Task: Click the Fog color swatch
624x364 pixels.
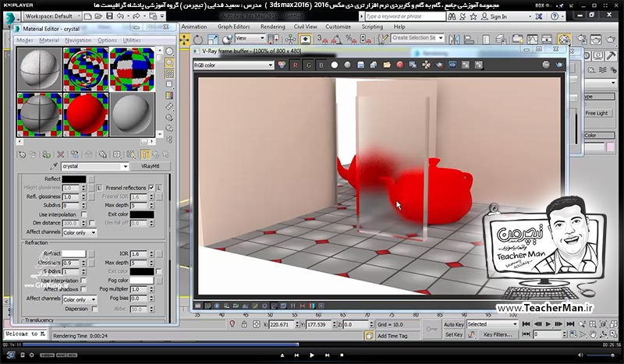Action: click(142, 281)
